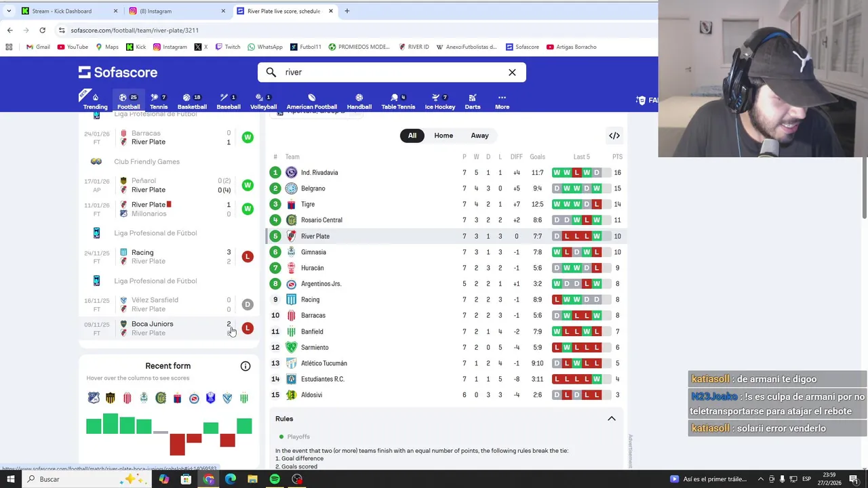Image resolution: width=868 pixels, height=488 pixels.
Task: Open the WhatsApp bookmark
Action: pyautogui.click(x=265, y=47)
